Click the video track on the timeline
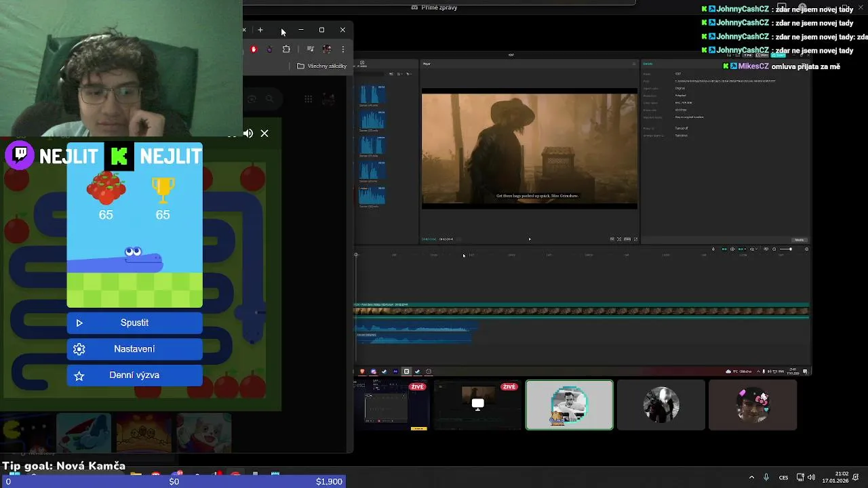Image resolution: width=868 pixels, height=488 pixels. point(582,311)
